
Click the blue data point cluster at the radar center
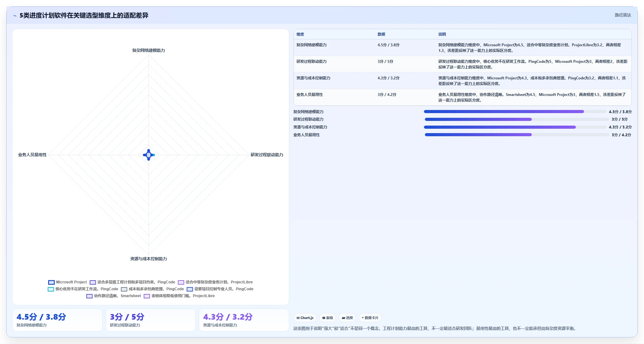pos(149,155)
